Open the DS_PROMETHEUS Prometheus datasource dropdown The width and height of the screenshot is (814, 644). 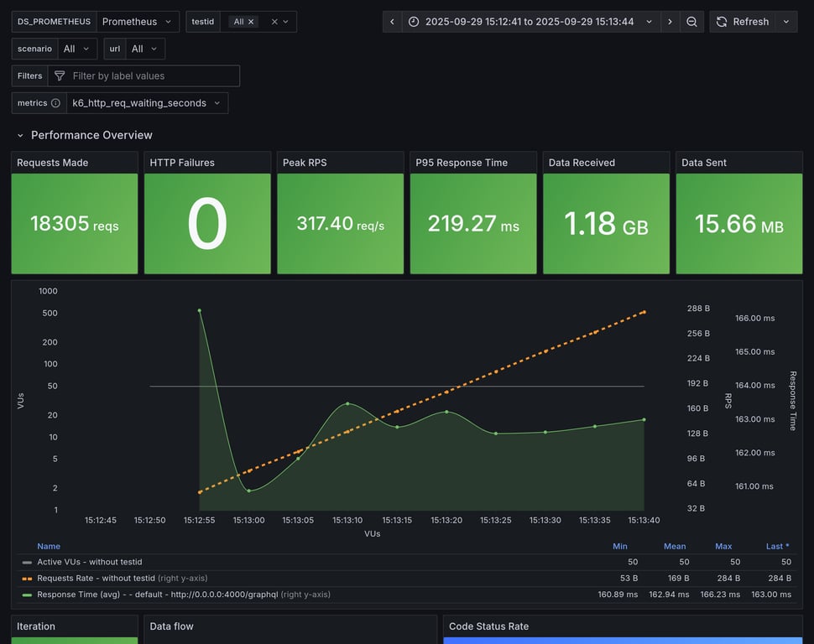coord(138,22)
